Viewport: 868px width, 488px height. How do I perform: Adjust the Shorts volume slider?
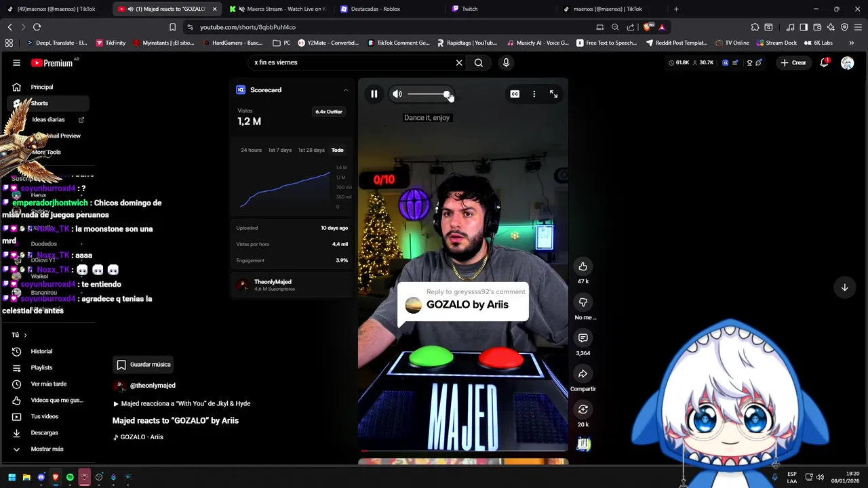click(x=429, y=94)
